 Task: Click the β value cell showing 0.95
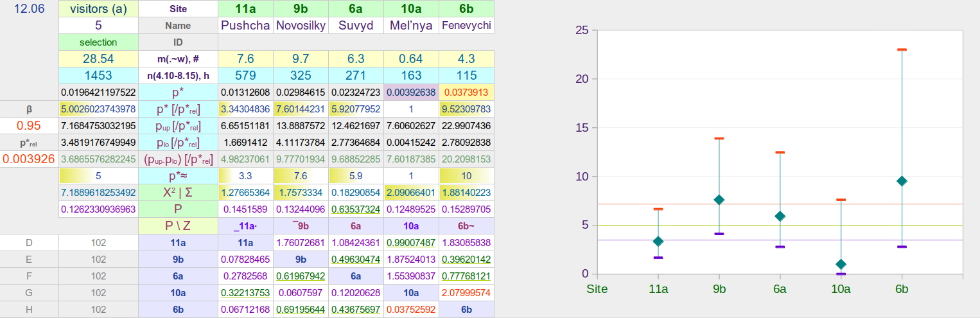[29, 125]
